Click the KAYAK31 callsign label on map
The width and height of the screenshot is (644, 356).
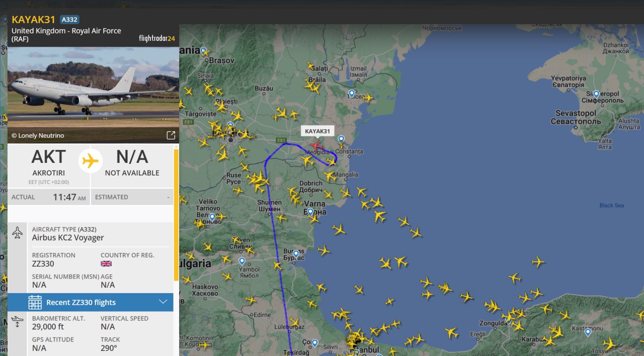(317, 131)
